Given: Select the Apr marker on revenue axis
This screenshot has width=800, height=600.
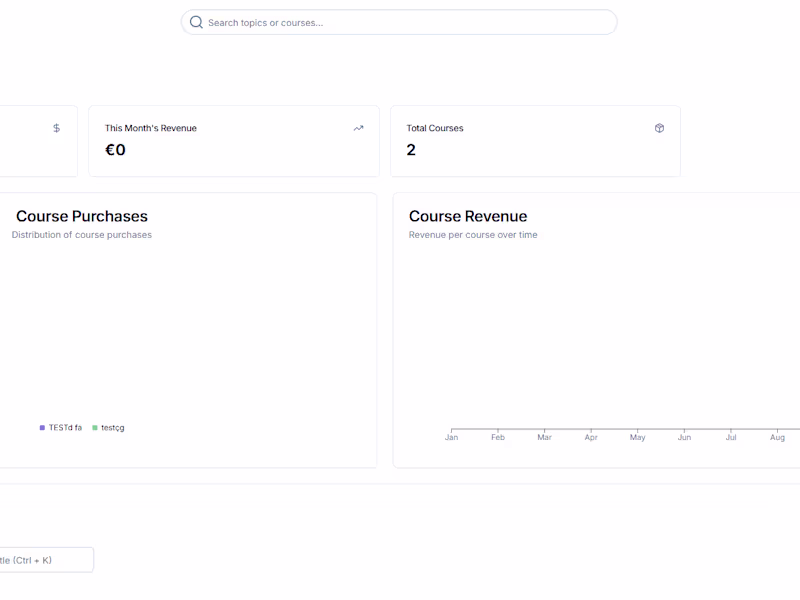Looking at the screenshot, I should [591, 437].
